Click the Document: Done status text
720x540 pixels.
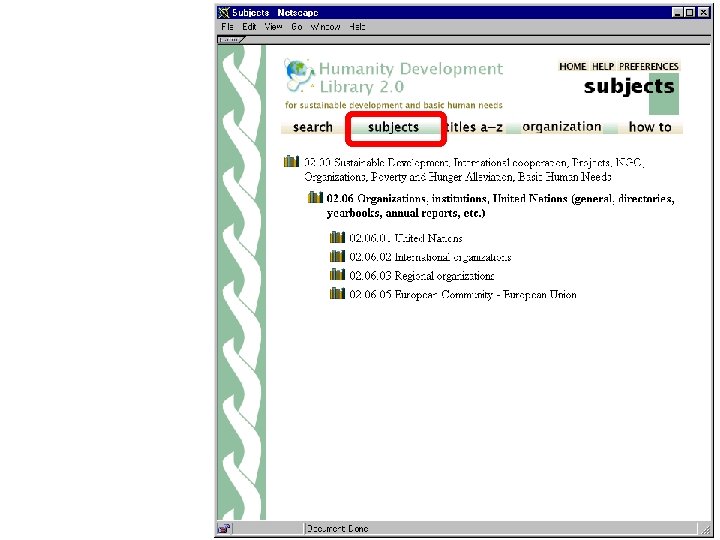338,529
